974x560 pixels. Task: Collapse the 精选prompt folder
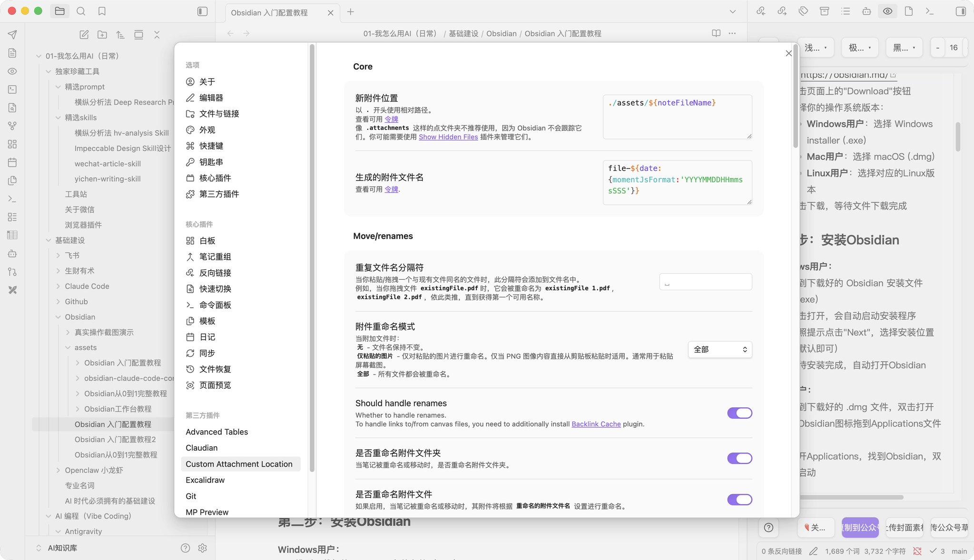click(58, 87)
